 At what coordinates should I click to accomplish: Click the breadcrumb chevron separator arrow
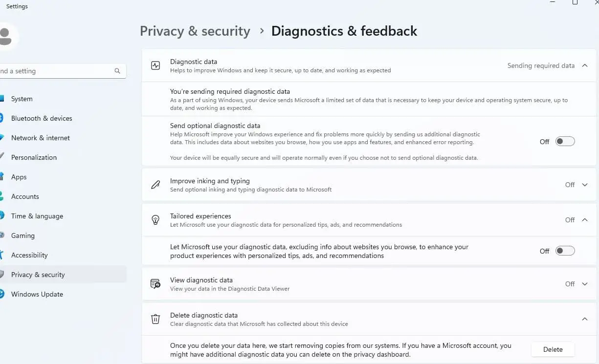pyautogui.click(x=262, y=31)
